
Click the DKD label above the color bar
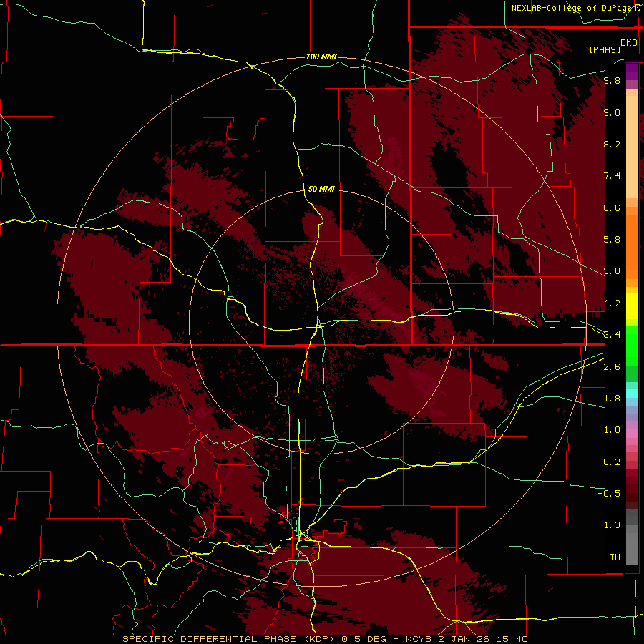coord(629,43)
